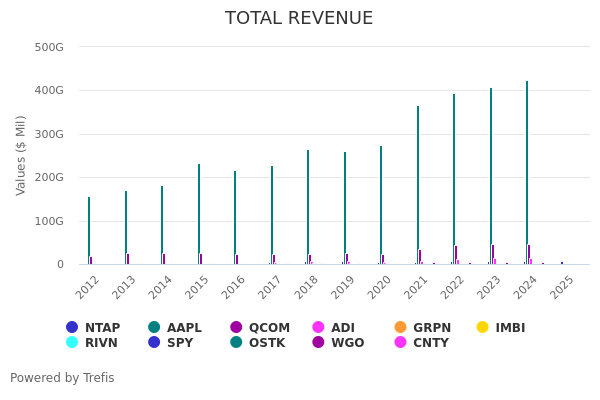This screenshot has width=600, height=400.
Task: Click the pink ADI legend marker
Action: pos(318,328)
